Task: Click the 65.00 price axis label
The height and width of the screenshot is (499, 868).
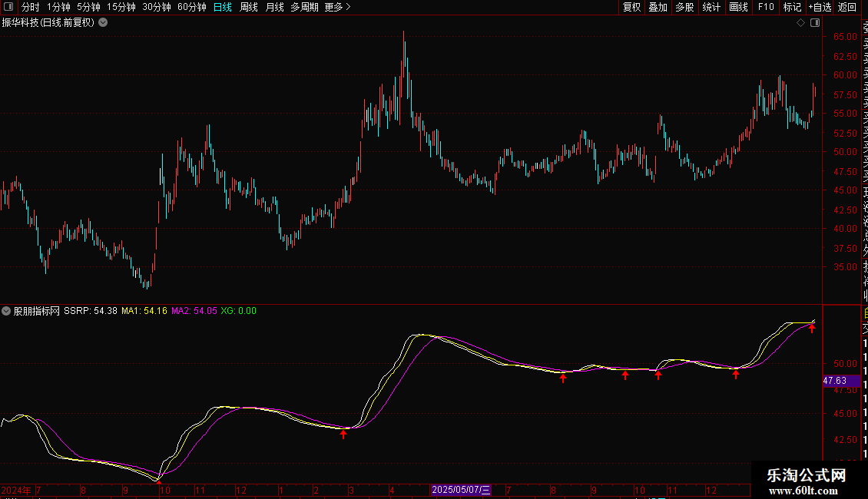Action: tap(845, 37)
